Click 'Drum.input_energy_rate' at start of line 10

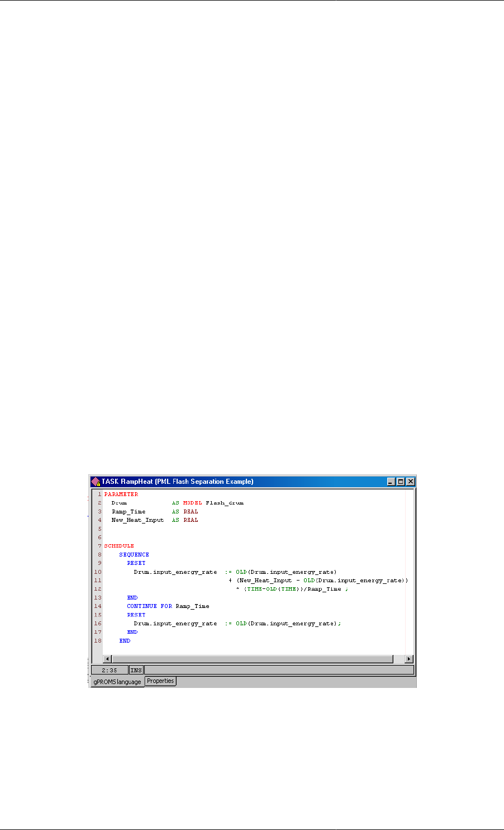pyautogui.click(x=175, y=572)
